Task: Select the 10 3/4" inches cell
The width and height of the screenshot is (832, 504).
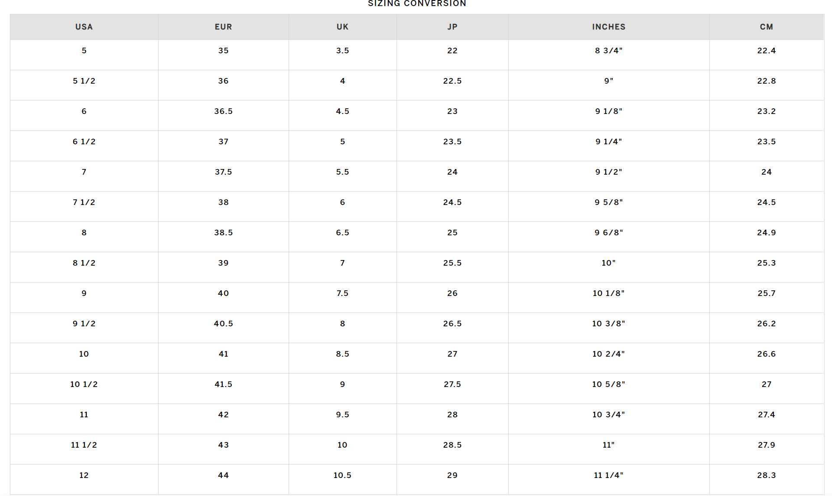Action: [608, 415]
